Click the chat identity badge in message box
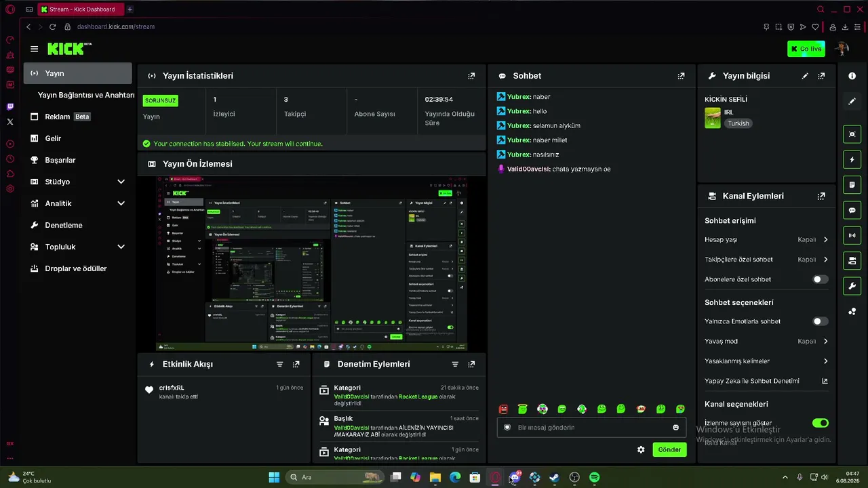This screenshot has width=868, height=488. pyautogui.click(x=507, y=428)
